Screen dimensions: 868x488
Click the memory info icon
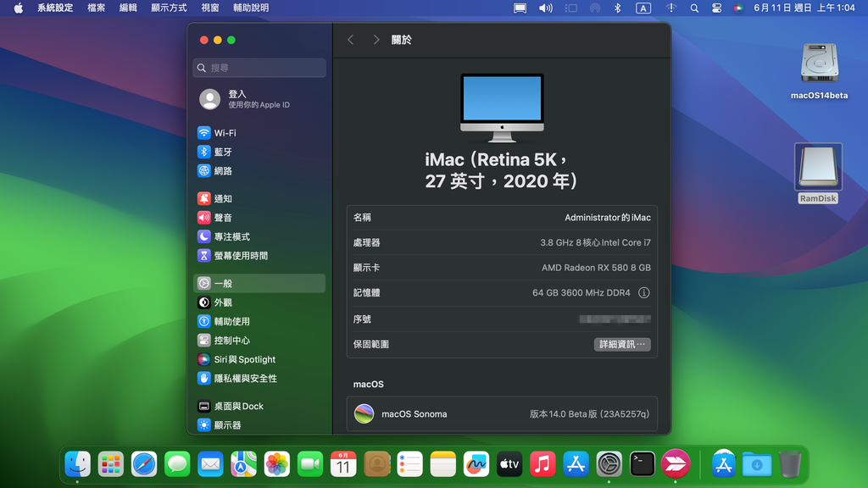[x=643, y=292]
